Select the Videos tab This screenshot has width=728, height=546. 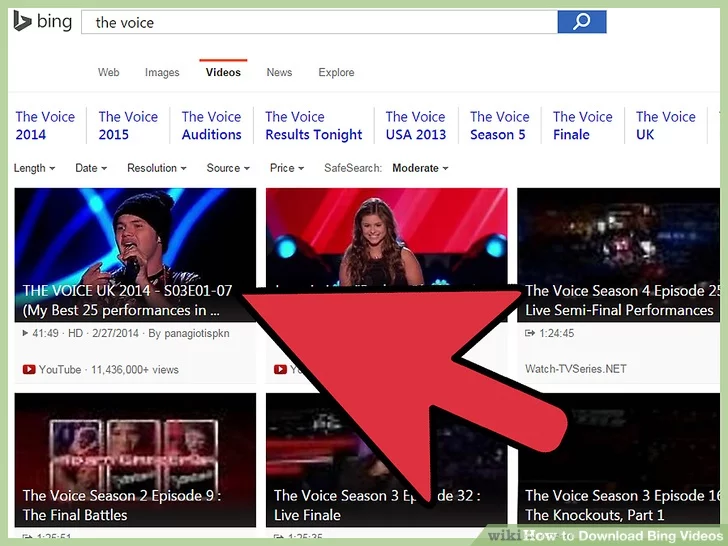click(223, 72)
